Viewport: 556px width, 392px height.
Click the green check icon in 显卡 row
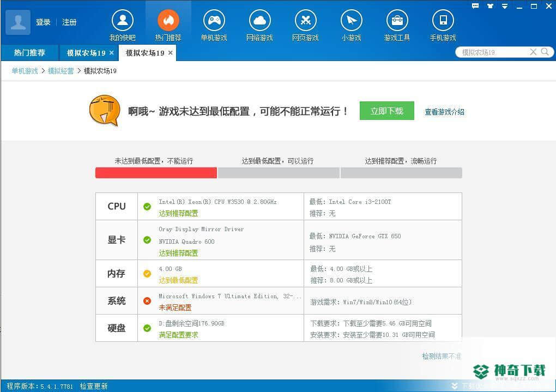(x=147, y=240)
